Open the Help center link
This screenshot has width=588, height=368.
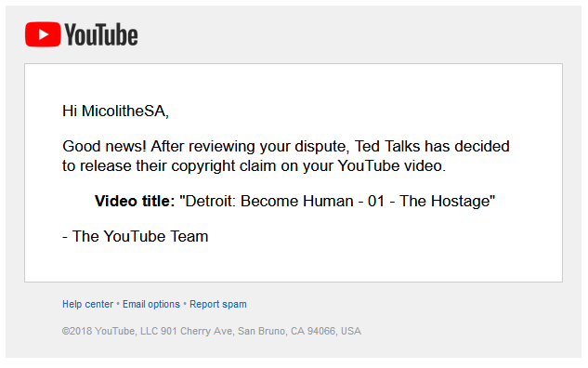[x=87, y=304]
